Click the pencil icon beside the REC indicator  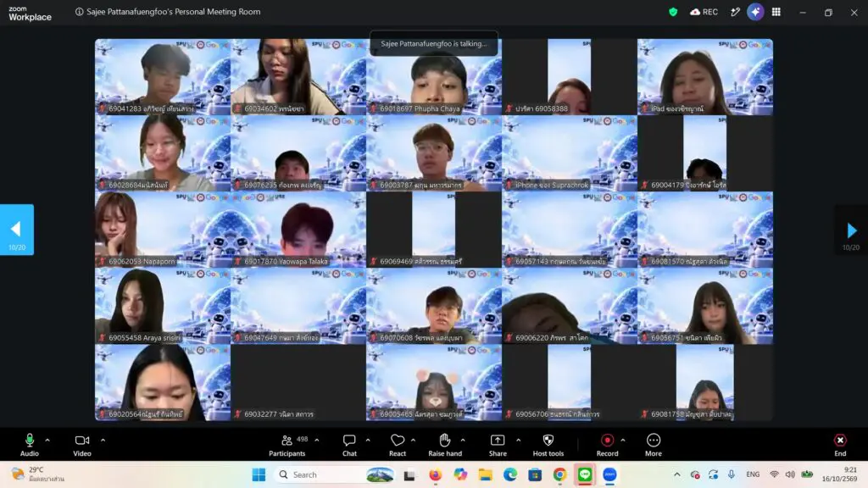coord(735,12)
